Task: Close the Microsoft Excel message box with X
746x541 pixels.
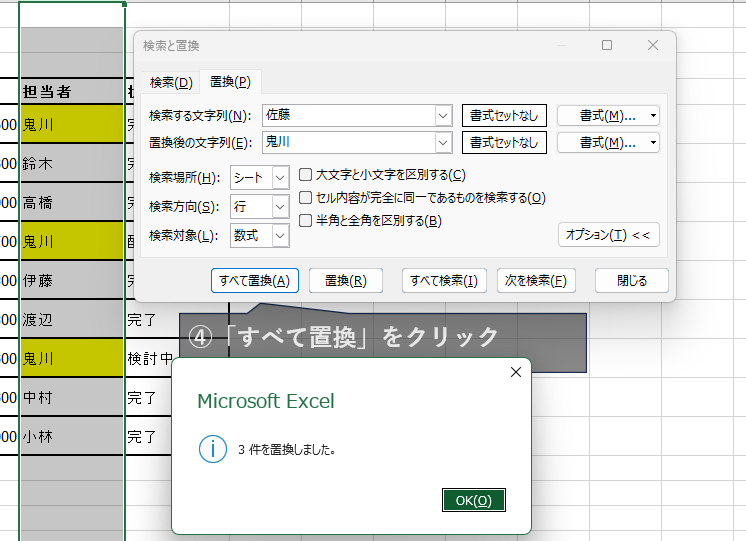Action: (x=516, y=372)
